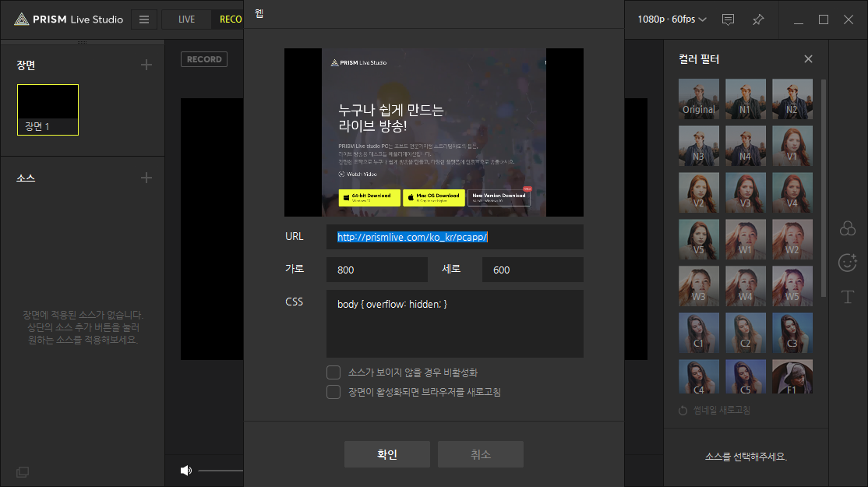
Task: Mute audio via the speaker icon
Action: pyautogui.click(x=186, y=471)
